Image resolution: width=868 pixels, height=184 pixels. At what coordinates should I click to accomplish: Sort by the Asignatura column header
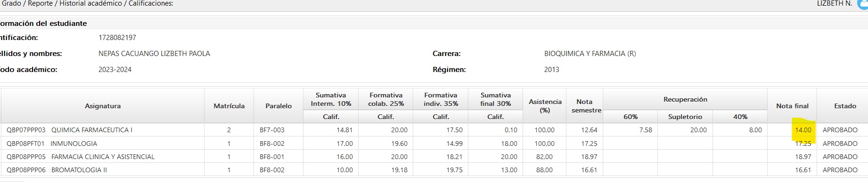tap(103, 106)
